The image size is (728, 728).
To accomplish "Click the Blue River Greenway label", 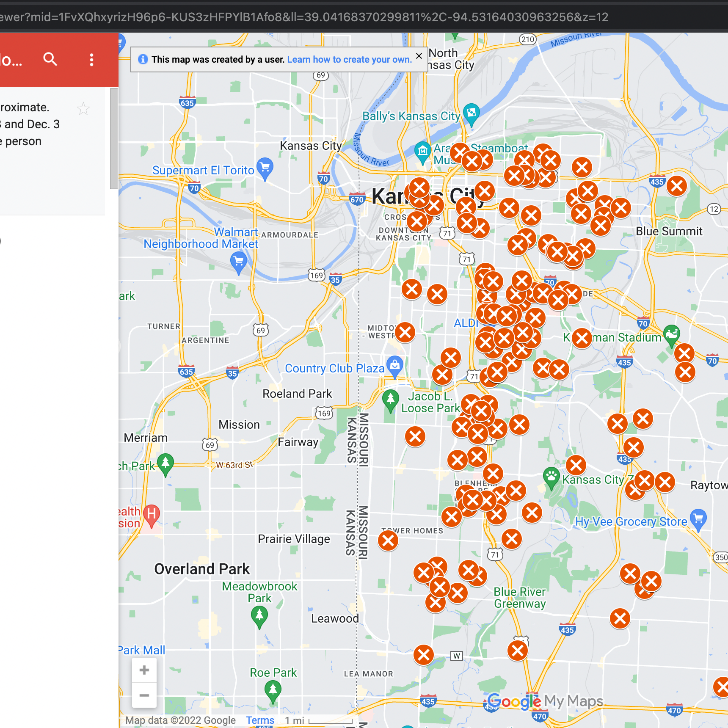I will 520,598.
